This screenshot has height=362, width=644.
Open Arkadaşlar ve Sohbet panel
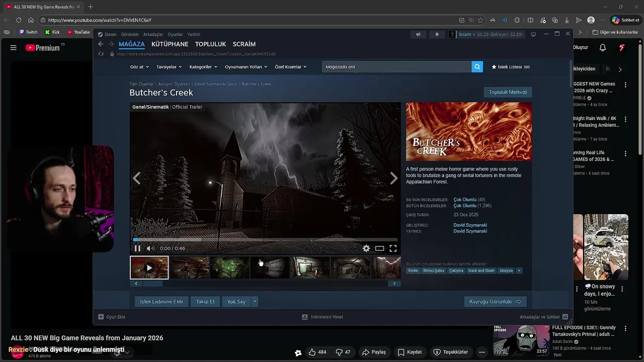544,317
